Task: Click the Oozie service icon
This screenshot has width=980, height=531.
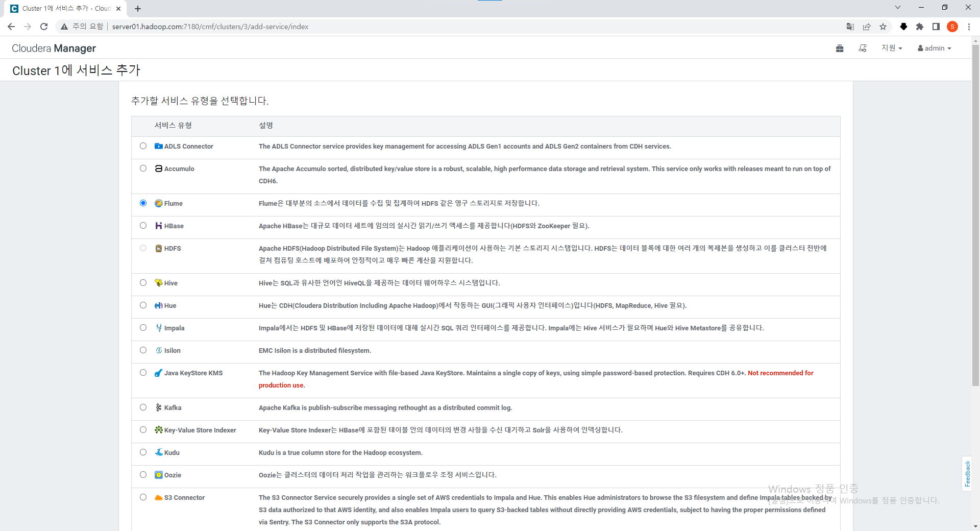Action: click(x=159, y=475)
